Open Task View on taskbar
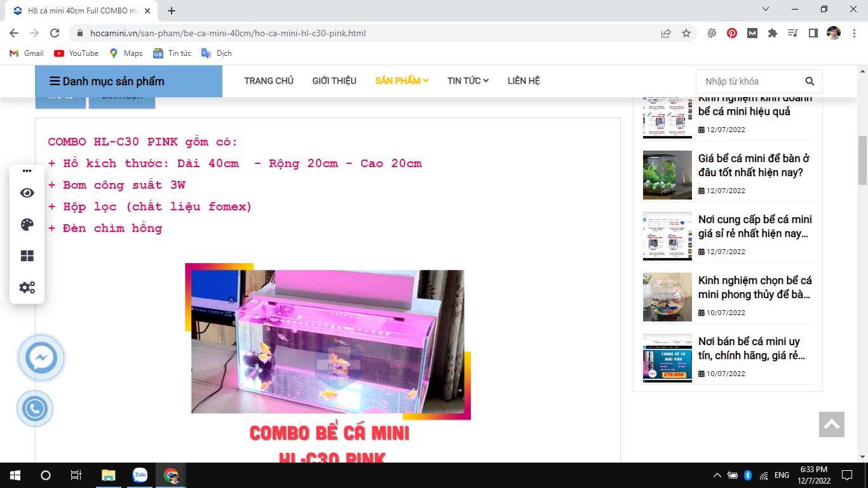Screen dimensions: 868x488 click(x=76, y=475)
